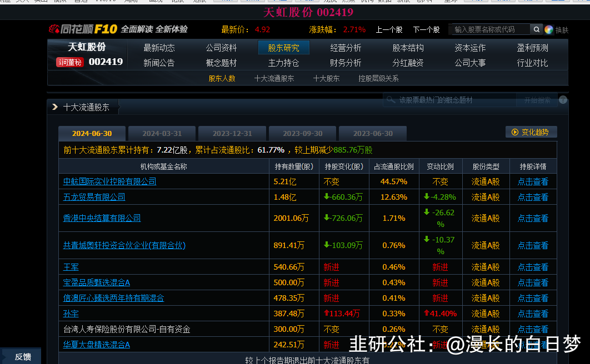Click the search magnifier icon button

pyautogui.click(x=536, y=29)
